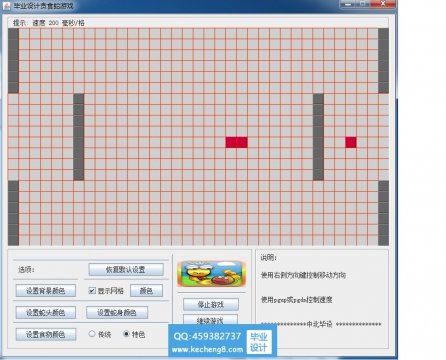Screen dimensions: 446x360
Task: Click the red two-cell snake body on grid
Action: (236, 142)
